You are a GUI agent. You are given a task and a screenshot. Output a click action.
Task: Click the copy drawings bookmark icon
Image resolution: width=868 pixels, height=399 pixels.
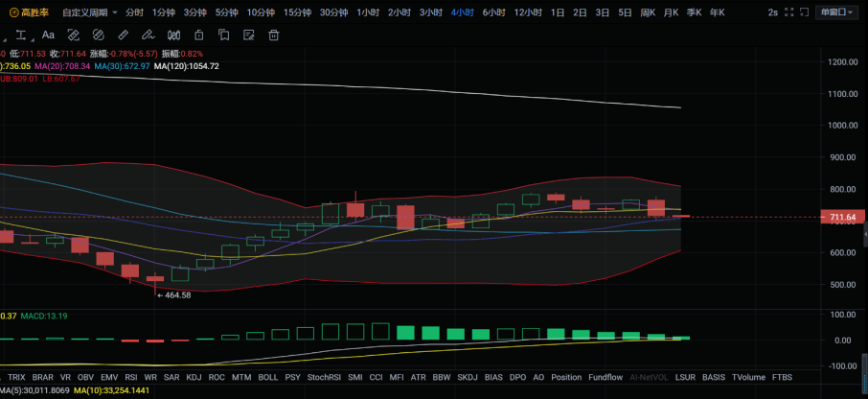pyautogui.click(x=223, y=35)
